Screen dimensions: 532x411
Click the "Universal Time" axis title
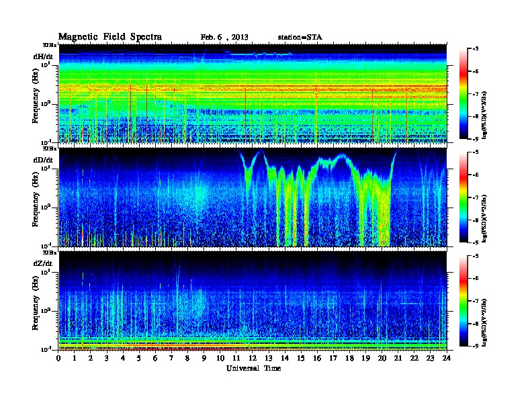coord(253,368)
